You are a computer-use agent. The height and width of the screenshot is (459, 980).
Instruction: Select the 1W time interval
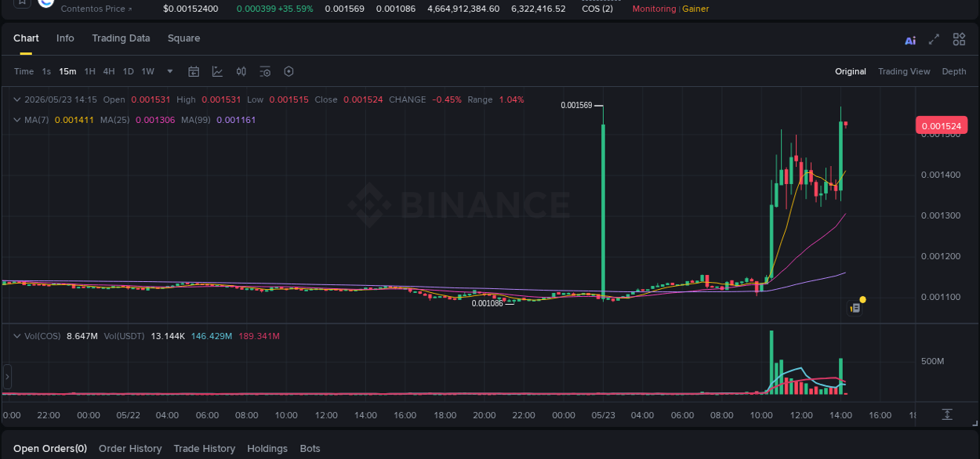(147, 71)
